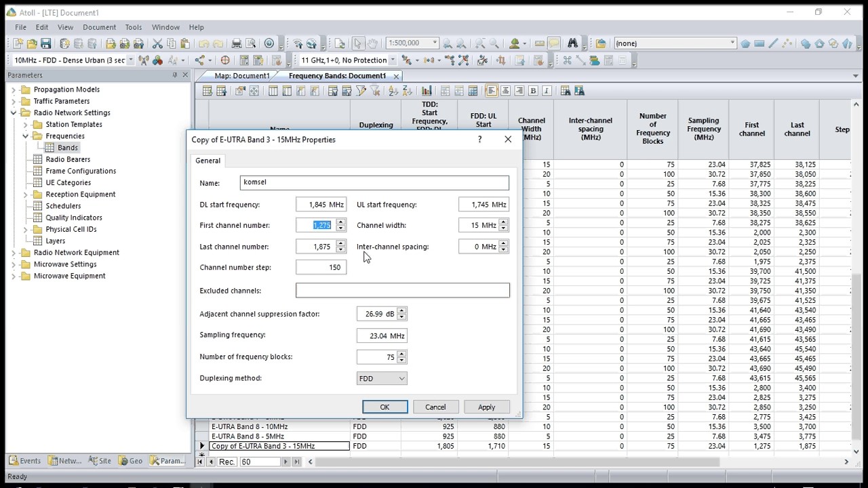Open the Tools menu
This screenshot has width=868, height=488.
tap(134, 27)
